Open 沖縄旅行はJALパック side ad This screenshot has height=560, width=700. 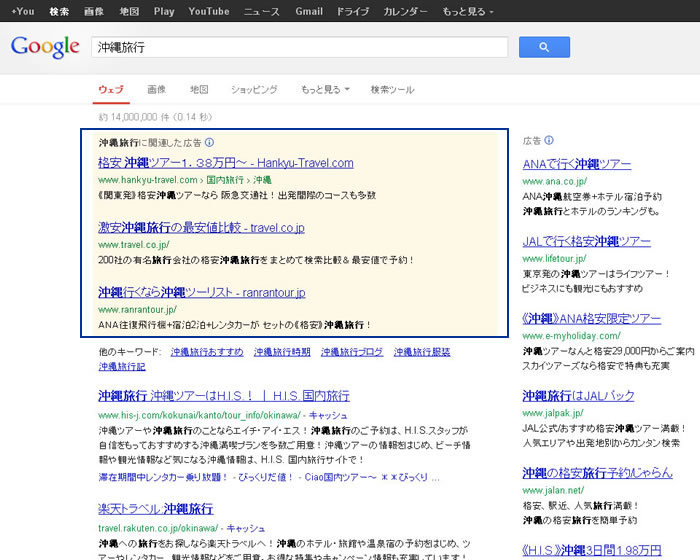point(578,396)
